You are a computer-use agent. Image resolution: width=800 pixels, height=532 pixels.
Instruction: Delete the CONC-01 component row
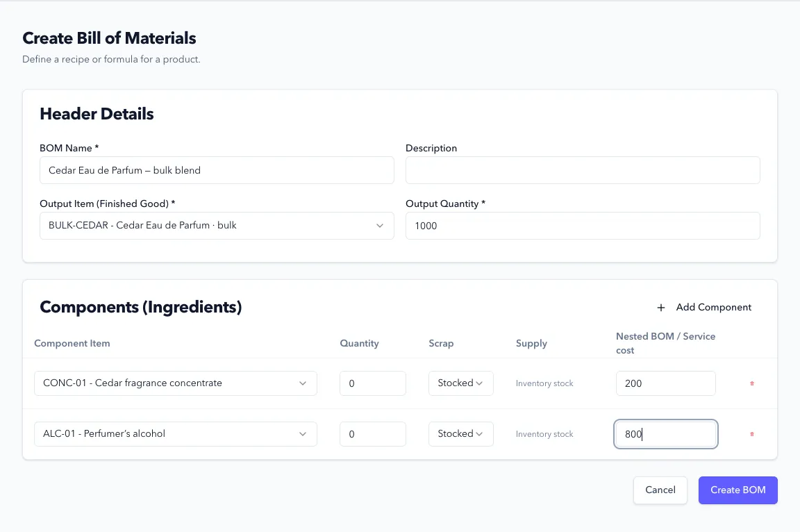coord(751,383)
